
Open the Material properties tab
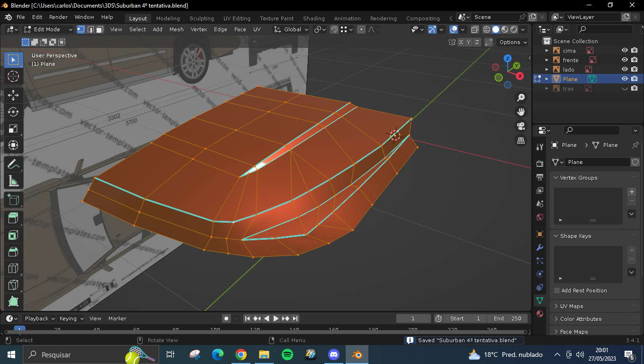(x=540, y=314)
